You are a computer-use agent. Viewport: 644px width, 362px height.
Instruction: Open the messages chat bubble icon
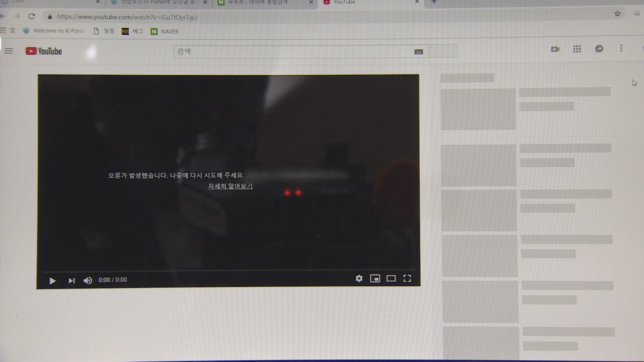pos(599,49)
